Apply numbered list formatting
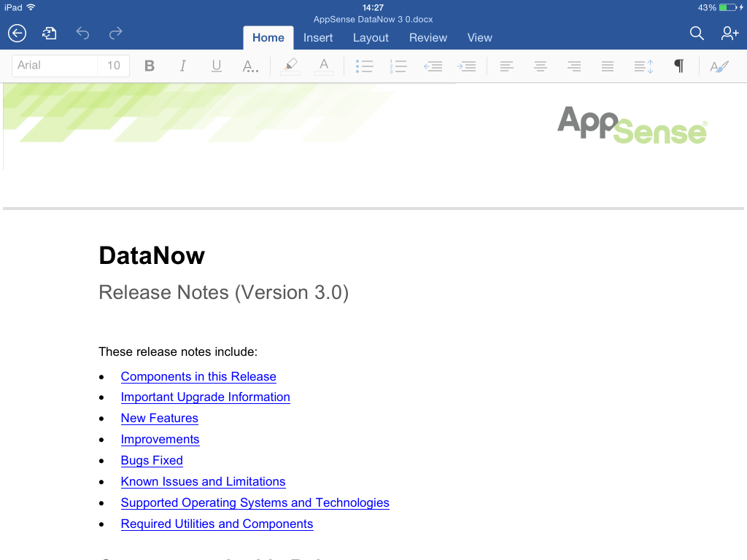Viewport: 747px width, 560px height. (x=398, y=66)
